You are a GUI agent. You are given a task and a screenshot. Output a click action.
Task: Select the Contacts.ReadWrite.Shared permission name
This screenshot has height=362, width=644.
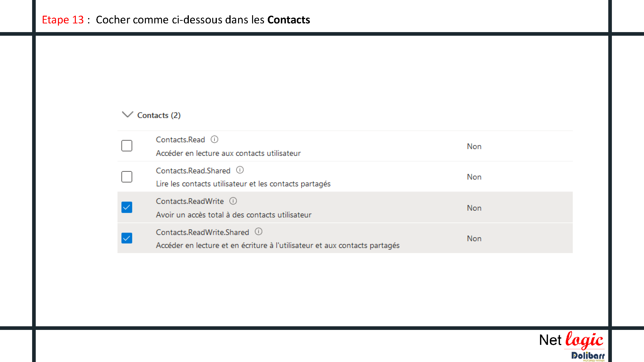[x=202, y=232]
